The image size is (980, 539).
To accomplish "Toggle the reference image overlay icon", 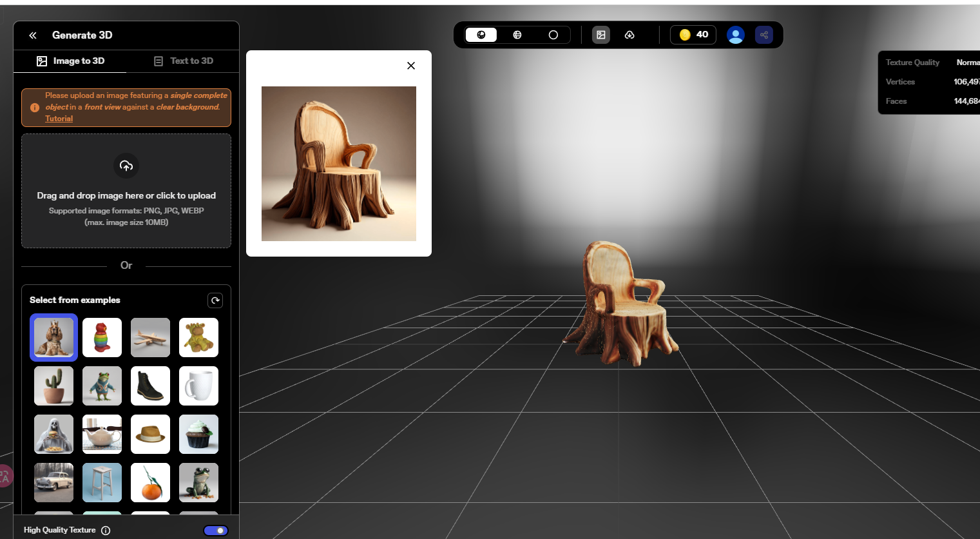I will coord(600,35).
